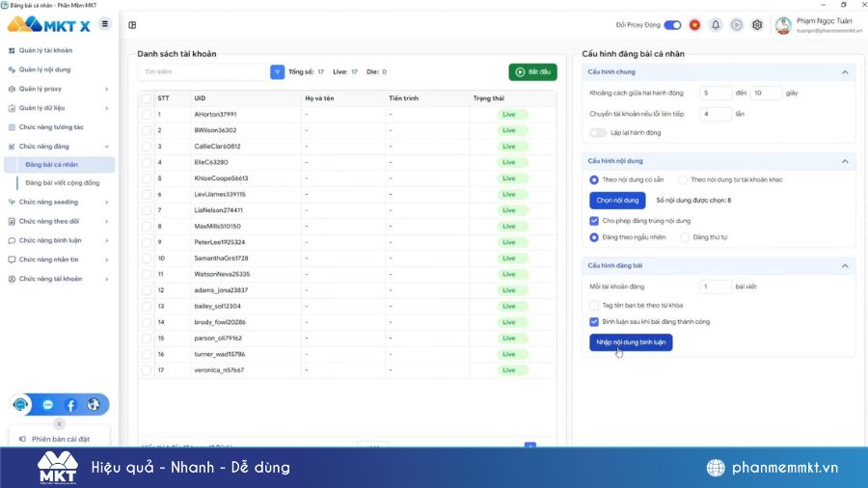This screenshot has width=868, height=488.
Task: Select the Đăng thứ tự radio option
Action: [x=685, y=237]
